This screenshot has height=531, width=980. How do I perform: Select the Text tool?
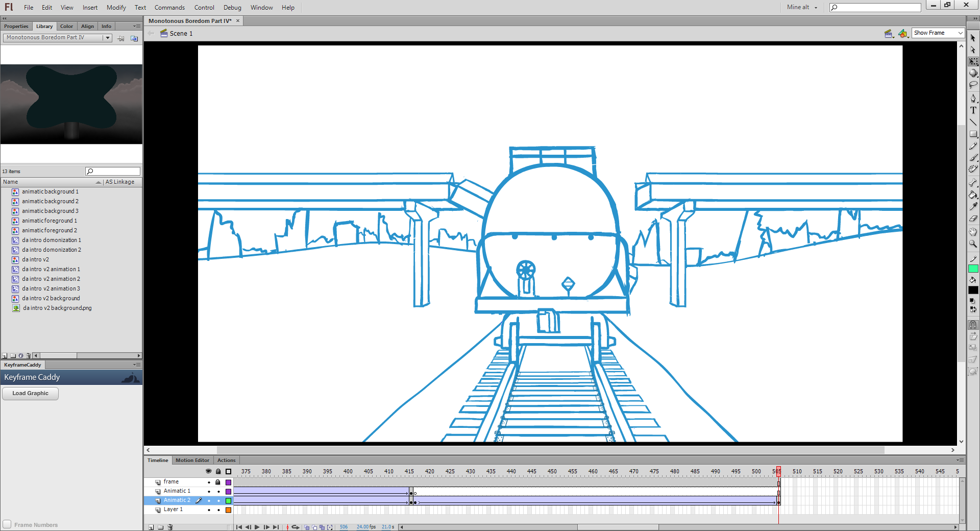click(x=973, y=110)
